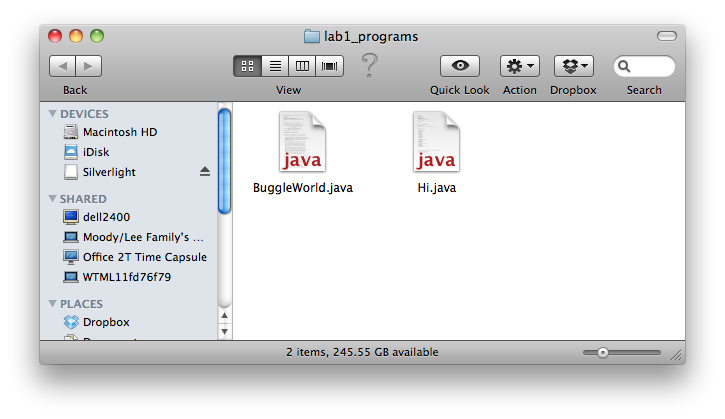Viewport: 725px width, 419px height.
Task: Collapse the SHARED section
Action: point(53,198)
